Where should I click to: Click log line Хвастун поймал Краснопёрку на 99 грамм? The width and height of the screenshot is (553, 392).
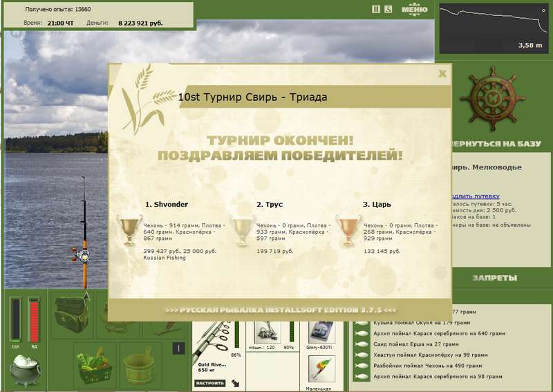(431, 355)
